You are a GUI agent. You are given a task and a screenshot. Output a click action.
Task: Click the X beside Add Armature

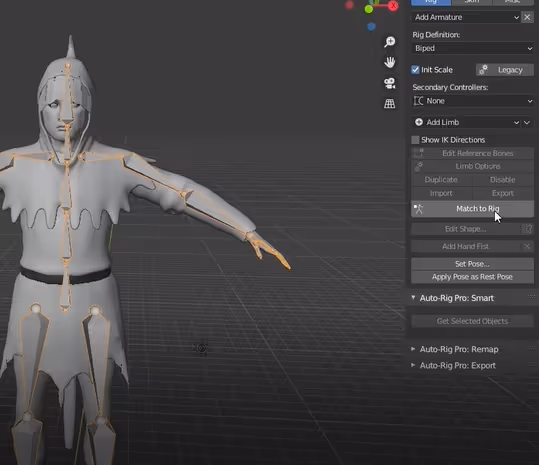click(x=527, y=17)
